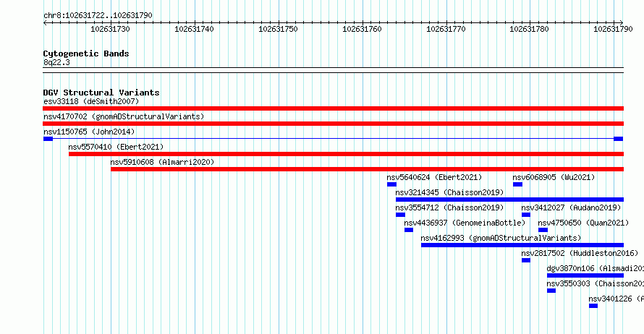Open nsv6068905 (Wu2021) label
This screenshot has height=334, width=644.
[x=554, y=177]
